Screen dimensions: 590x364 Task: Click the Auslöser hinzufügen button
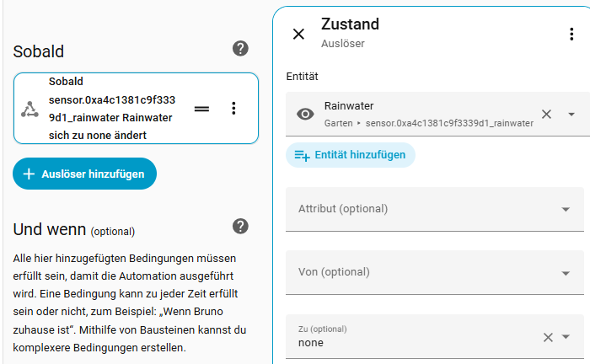pyautogui.click(x=84, y=174)
